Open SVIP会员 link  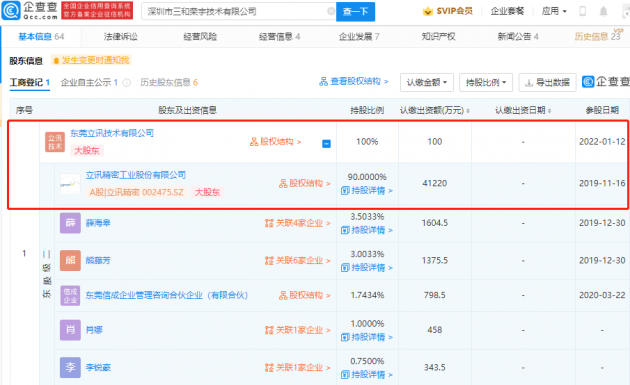click(454, 11)
